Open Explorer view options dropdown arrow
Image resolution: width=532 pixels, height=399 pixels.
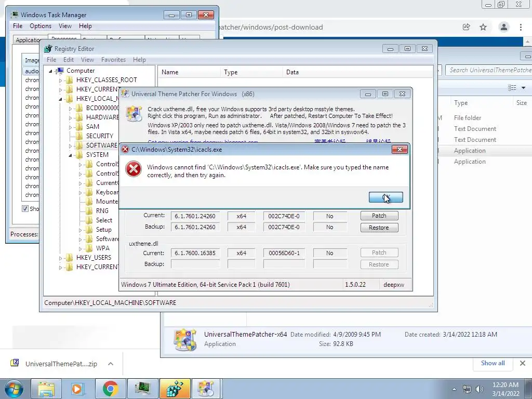(524, 88)
